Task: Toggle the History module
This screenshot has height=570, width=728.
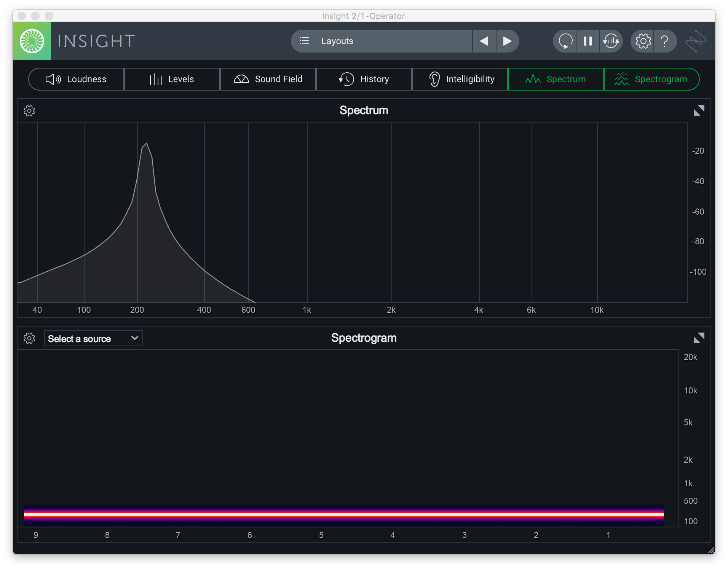Action: click(364, 79)
